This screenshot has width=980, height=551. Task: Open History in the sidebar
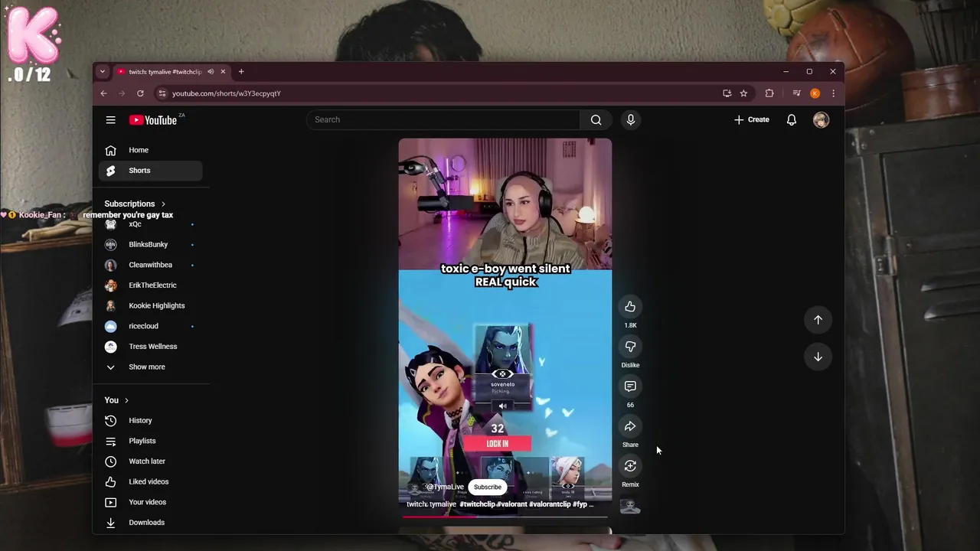point(150,420)
